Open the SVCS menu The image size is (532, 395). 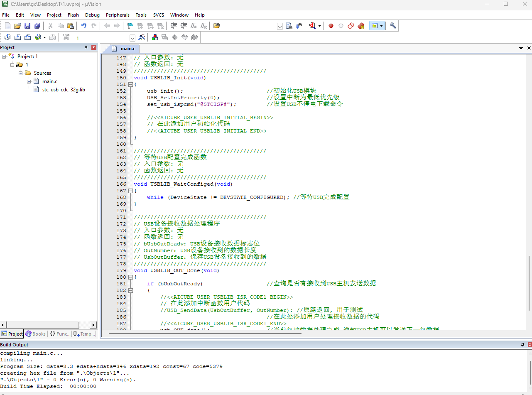point(159,15)
